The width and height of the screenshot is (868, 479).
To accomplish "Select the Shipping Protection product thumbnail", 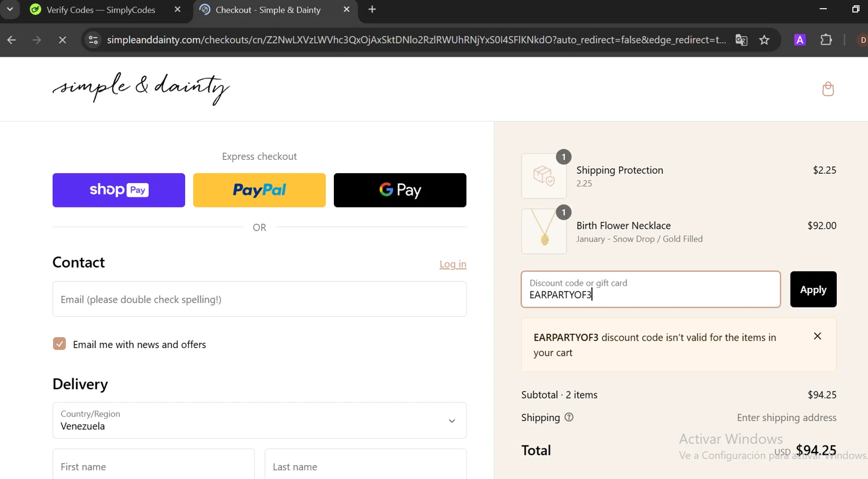I will [544, 175].
